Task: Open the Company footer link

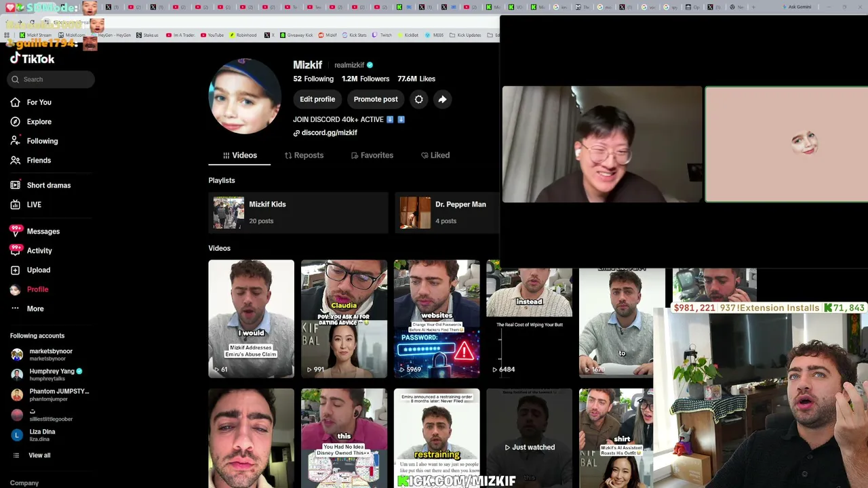Action: pyautogui.click(x=24, y=483)
